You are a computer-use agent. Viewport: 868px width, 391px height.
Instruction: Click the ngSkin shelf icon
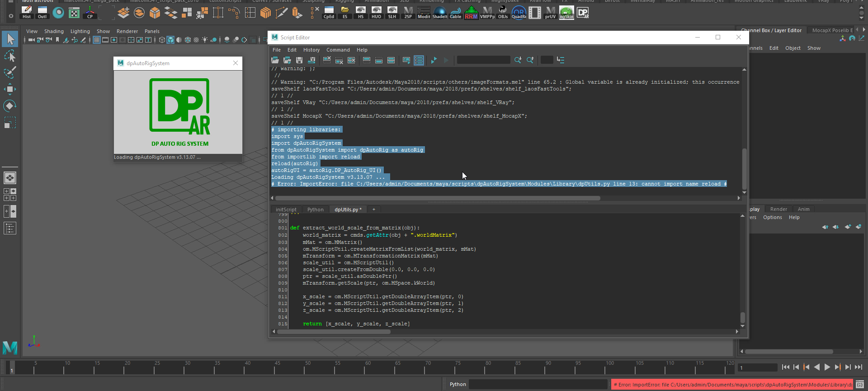click(x=566, y=13)
